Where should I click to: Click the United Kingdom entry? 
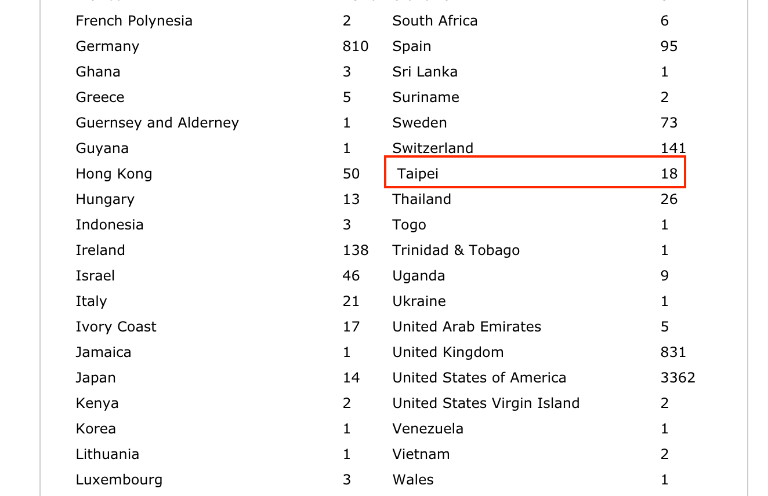tap(448, 352)
